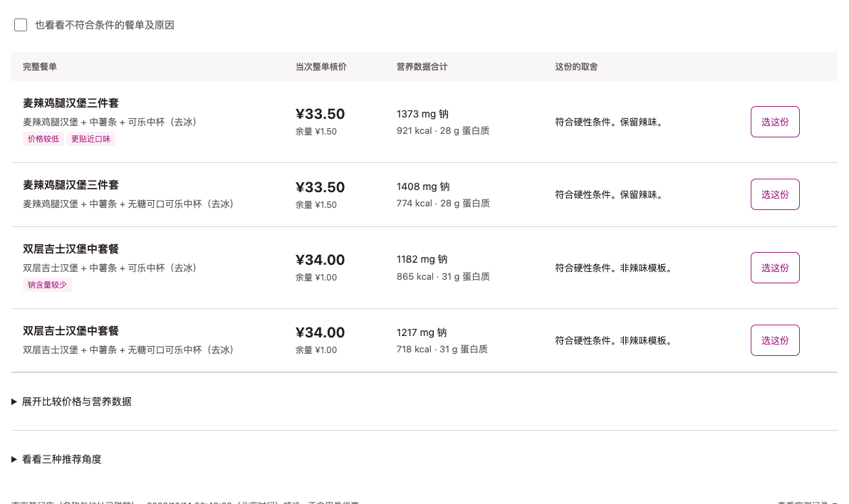
Task: Click the 价格较低 tag
Action: tap(43, 139)
